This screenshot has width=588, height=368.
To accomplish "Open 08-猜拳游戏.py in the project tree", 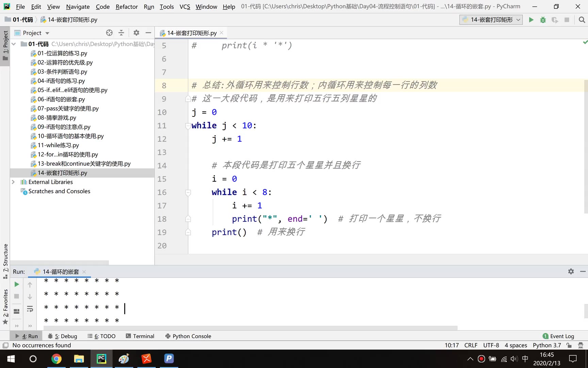I will 57,118.
